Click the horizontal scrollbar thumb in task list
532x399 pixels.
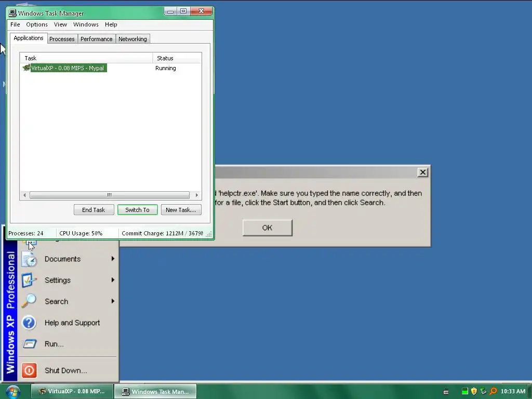click(110, 195)
